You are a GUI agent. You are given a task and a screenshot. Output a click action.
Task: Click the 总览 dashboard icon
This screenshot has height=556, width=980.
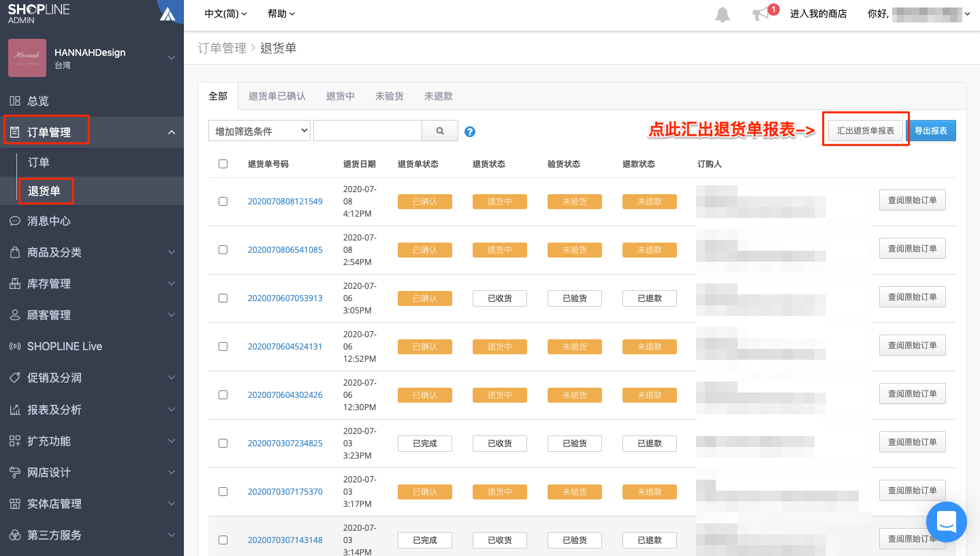(14, 101)
